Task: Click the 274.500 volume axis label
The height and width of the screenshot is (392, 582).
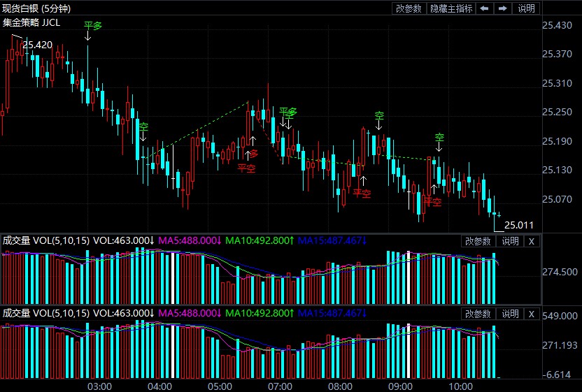Action: click(560, 273)
